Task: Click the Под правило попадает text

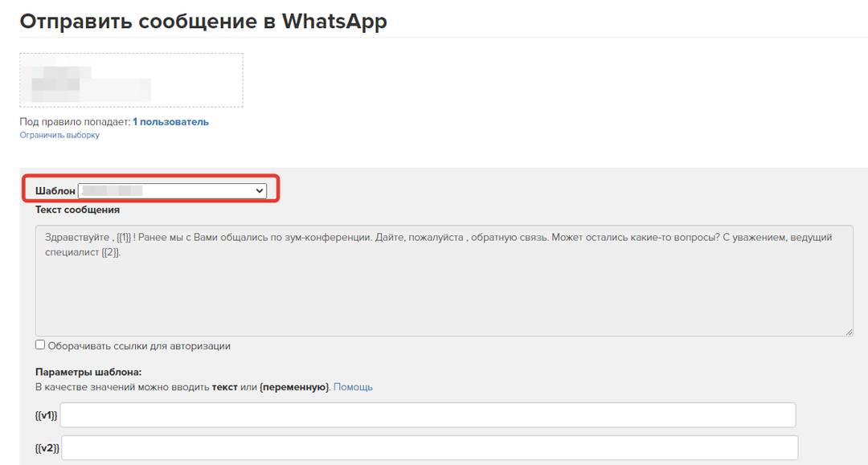Action: click(x=75, y=122)
